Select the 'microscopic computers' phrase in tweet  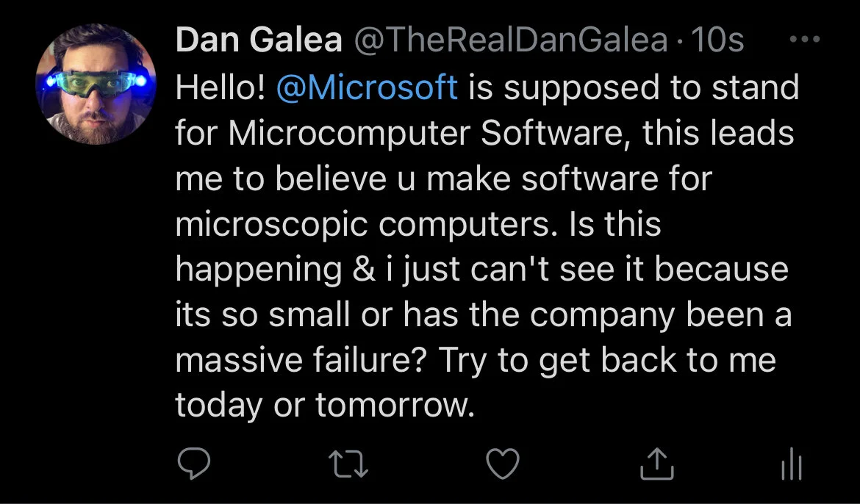(x=363, y=224)
